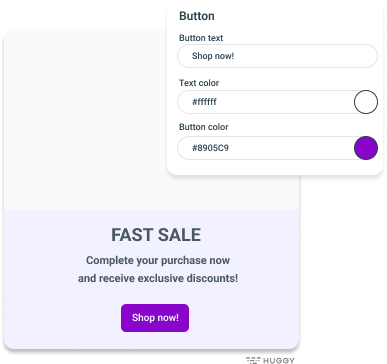Image resolution: width=387 pixels, height=364 pixels.
Task: Click the HUGGY wordmark text
Action: (x=279, y=360)
